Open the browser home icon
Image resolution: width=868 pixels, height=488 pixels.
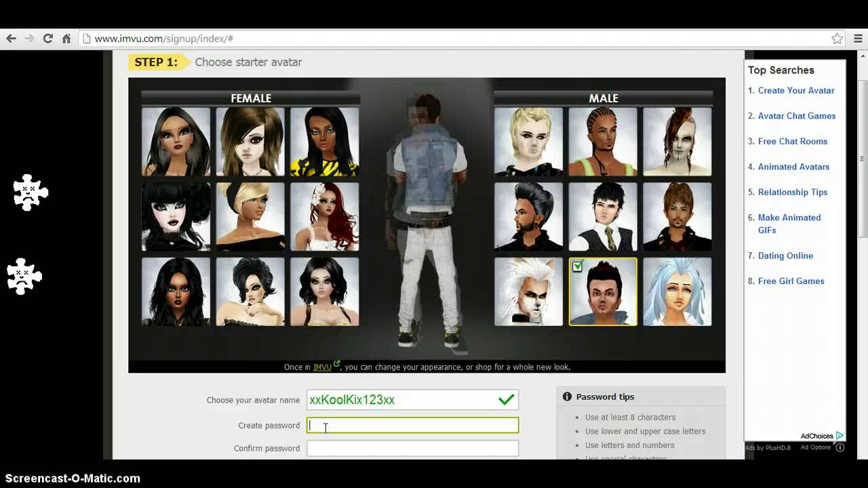[x=66, y=39]
